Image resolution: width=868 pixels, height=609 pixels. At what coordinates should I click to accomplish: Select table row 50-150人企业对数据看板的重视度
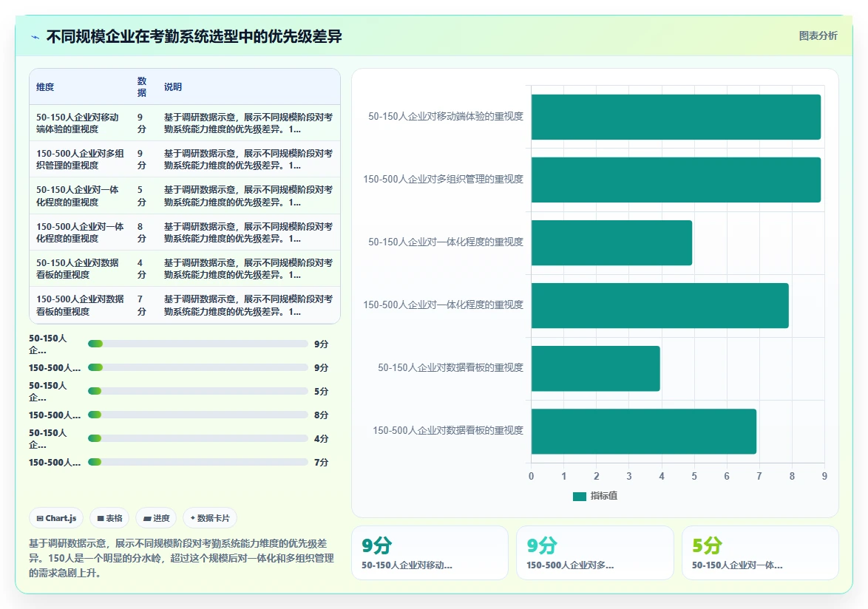[185, 268]
